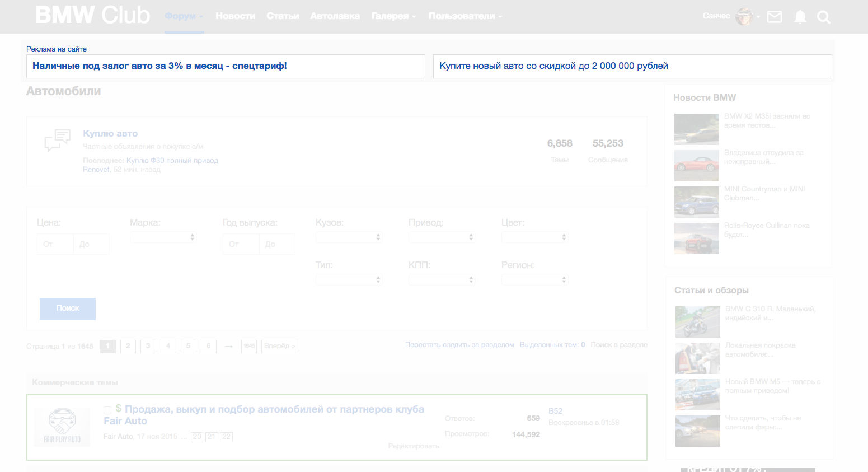
Task: Open last post Куплю Ф30 полный привод
Action: coord(172,161)
